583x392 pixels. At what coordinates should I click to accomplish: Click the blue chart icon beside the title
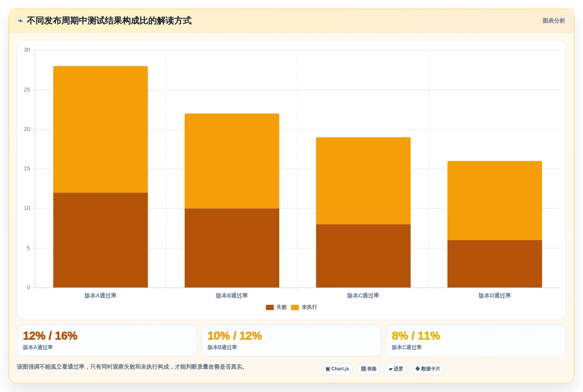[x=20, y=21]
